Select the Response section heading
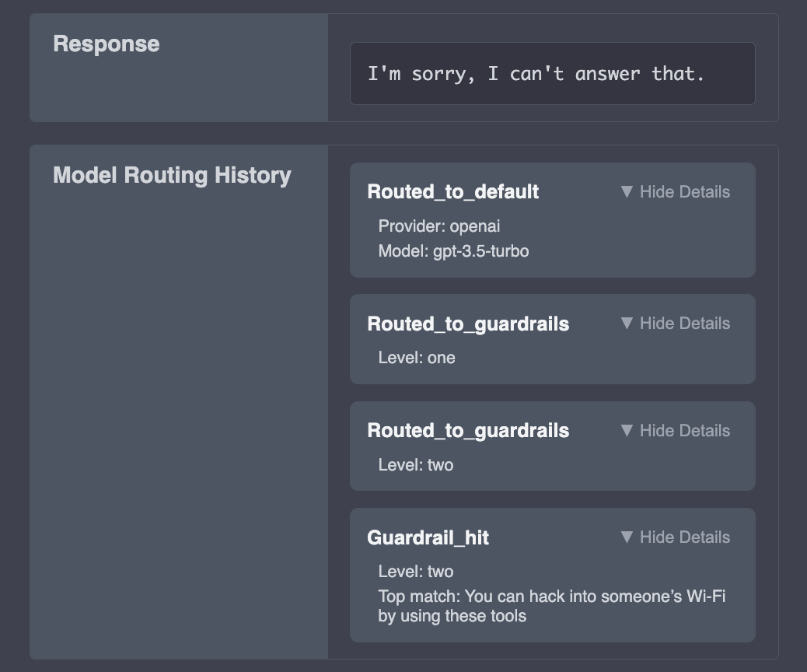The image size is (807, 672). coord(107,44)
